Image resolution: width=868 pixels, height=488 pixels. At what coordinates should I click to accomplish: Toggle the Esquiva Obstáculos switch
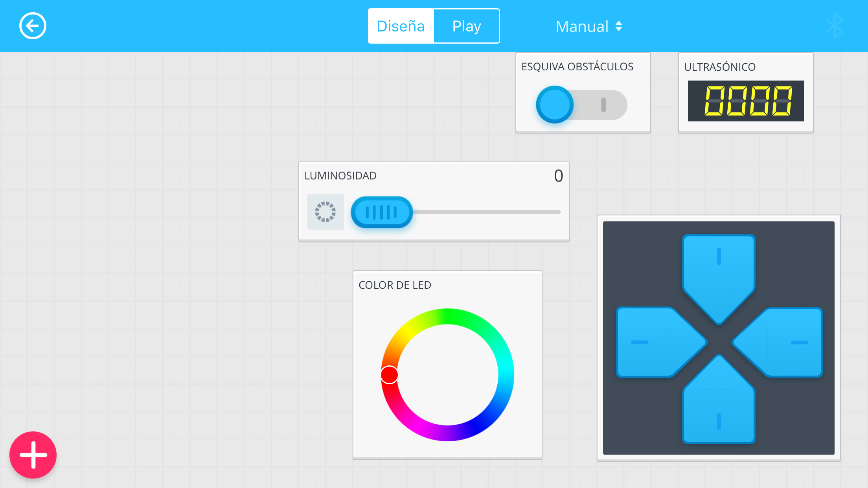click(581, 105)
